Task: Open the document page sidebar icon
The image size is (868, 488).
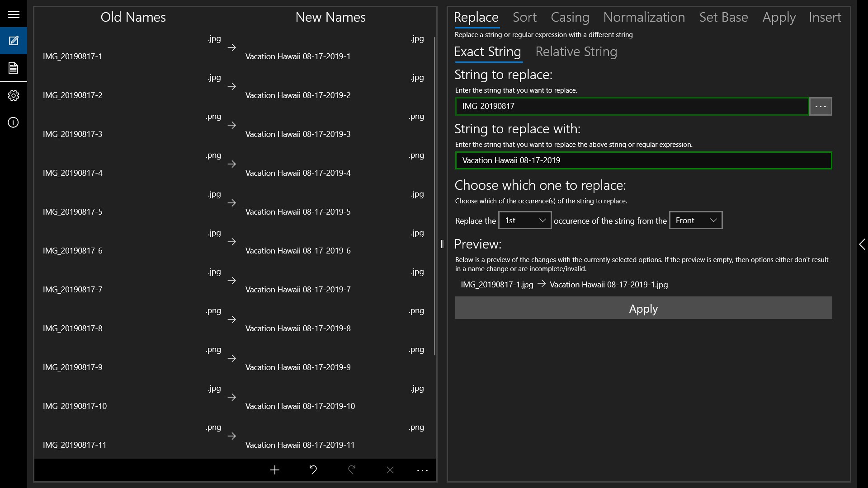Action: (14, 68)
